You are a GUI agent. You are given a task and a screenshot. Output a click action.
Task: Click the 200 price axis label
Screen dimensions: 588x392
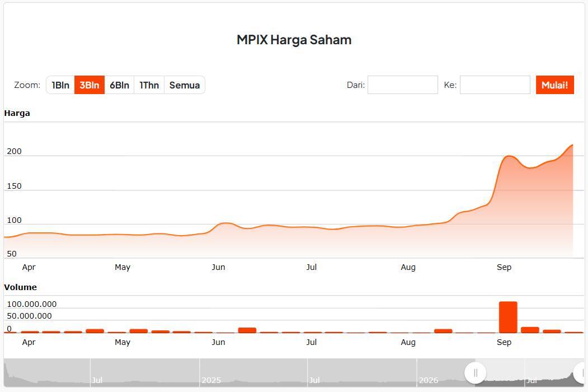point(14,151)
